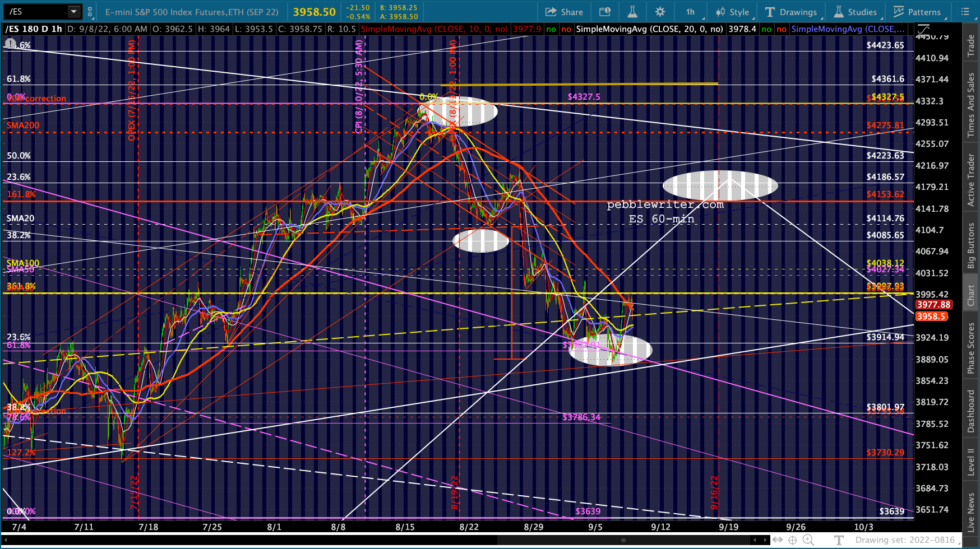
Task: Click the $3730.29 red price level label
Action: [x=885, y=453]
